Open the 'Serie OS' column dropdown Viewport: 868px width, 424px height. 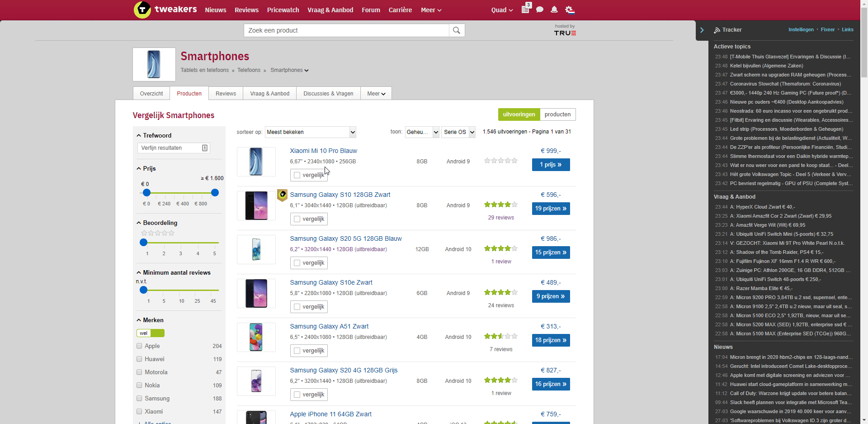[x=458, y=132]
